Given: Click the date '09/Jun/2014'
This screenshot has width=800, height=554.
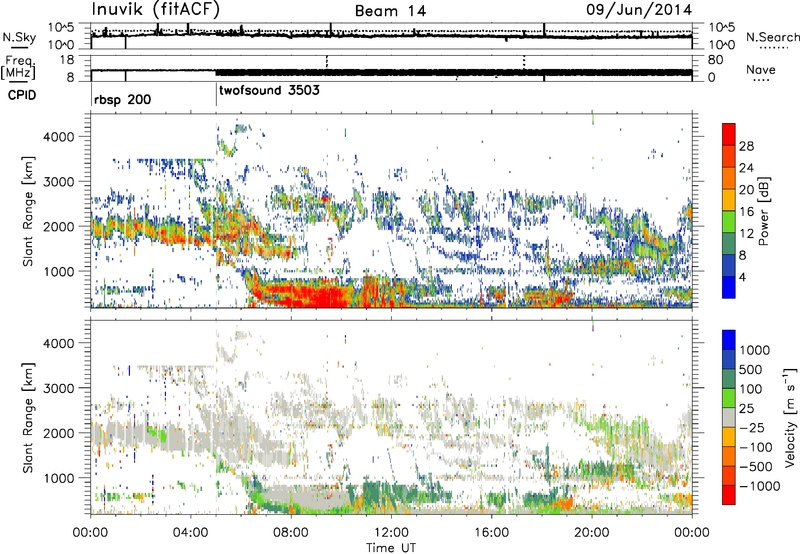Looking at the screenshot, I should click(x=639, y=10).
